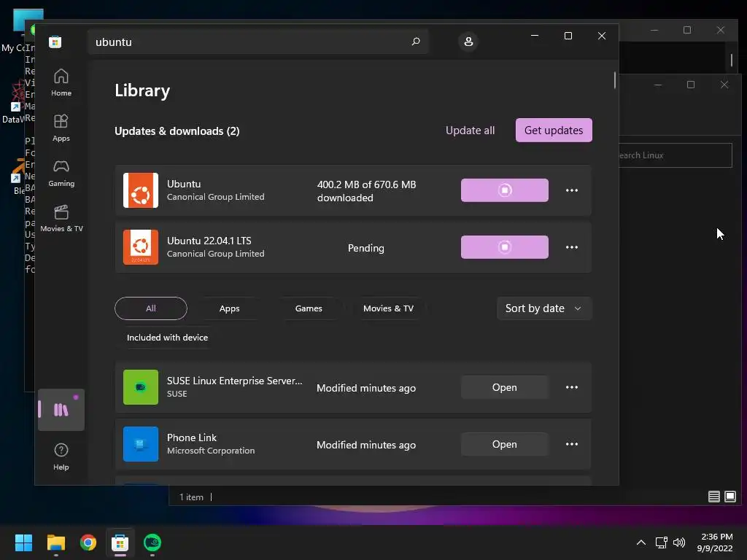
Task: Open more options for Phone Link
Action: 572,444
